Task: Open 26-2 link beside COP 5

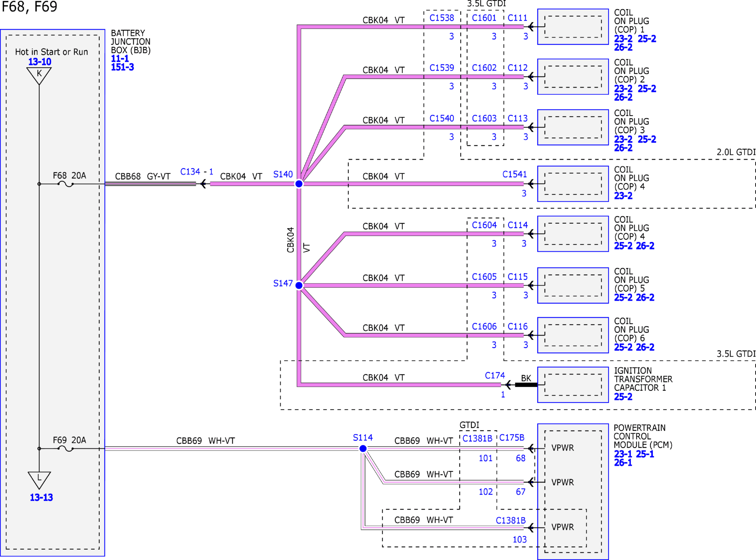Action: click(x=645, y=297)
